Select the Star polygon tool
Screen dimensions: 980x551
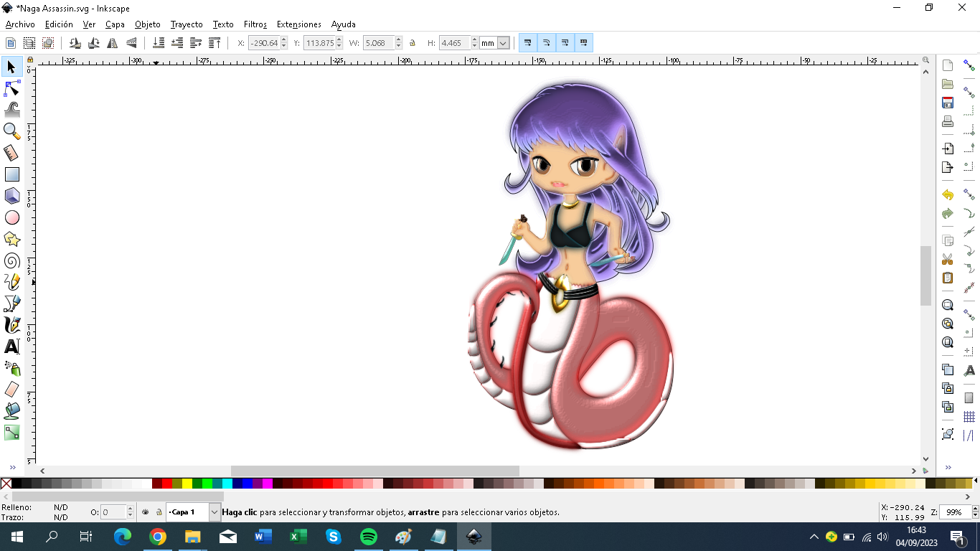point(11,239)
